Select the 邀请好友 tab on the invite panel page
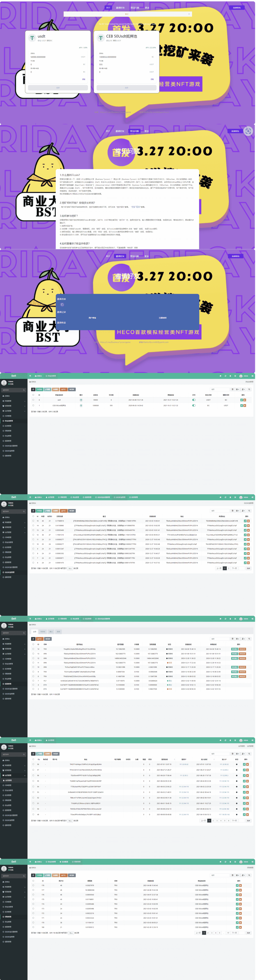The image size is (256, 980). 120,256
